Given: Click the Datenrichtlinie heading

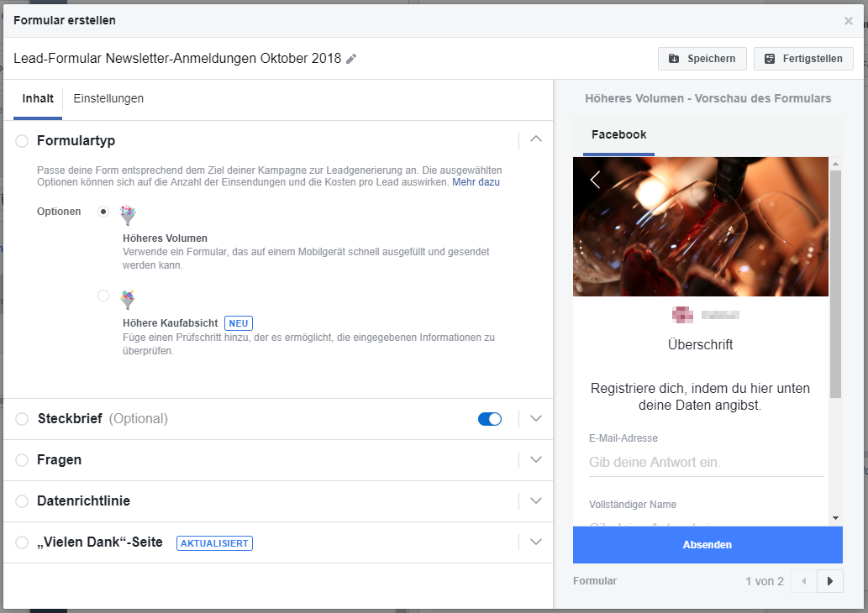Looking at the screenshot, I should tap(83, 500).
